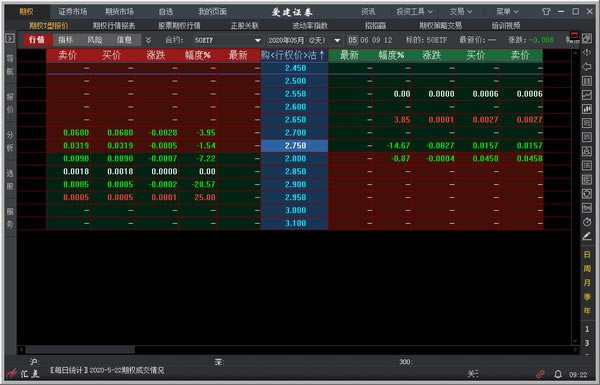
Task: Click the 2.750 strike price cell
Action: coord(294,145)
